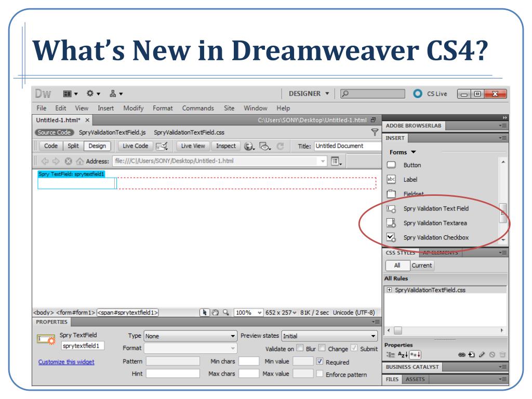The width and height of the screenshot is (532, 399).
Task: Open the Window menu
Action: pos(256,108)
